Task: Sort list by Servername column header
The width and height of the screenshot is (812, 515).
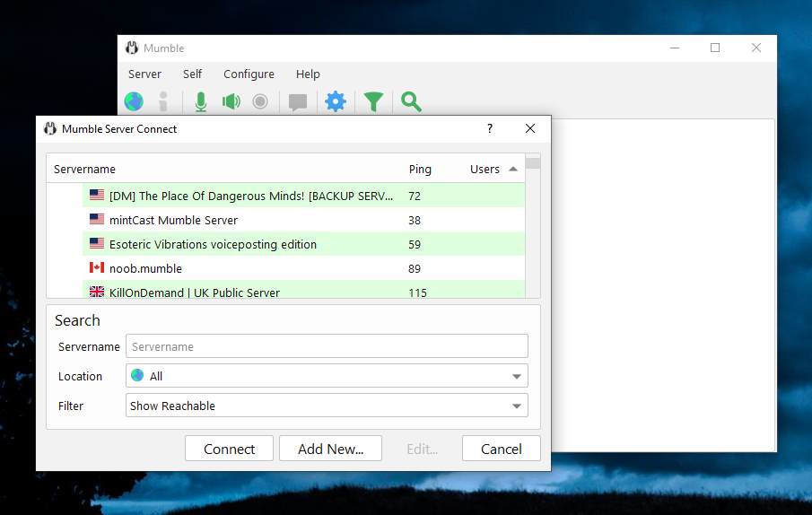Action: click(x=84, y=170)
